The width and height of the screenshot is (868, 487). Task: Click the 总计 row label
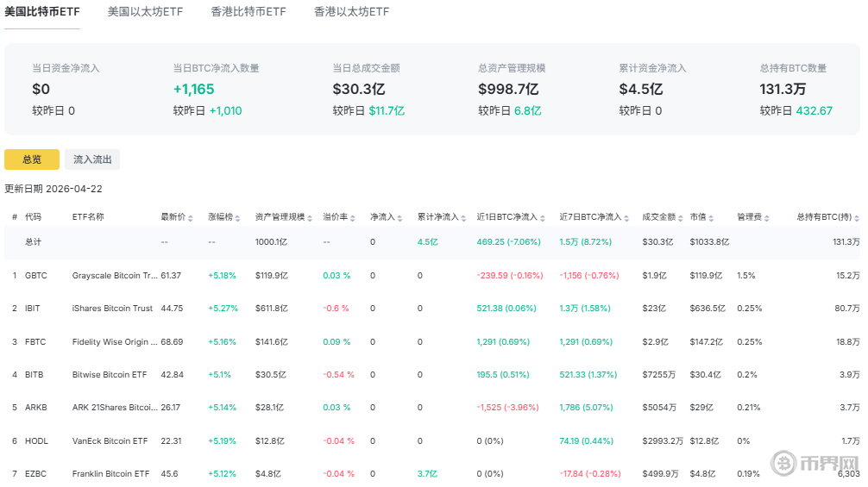coord(33,241)
